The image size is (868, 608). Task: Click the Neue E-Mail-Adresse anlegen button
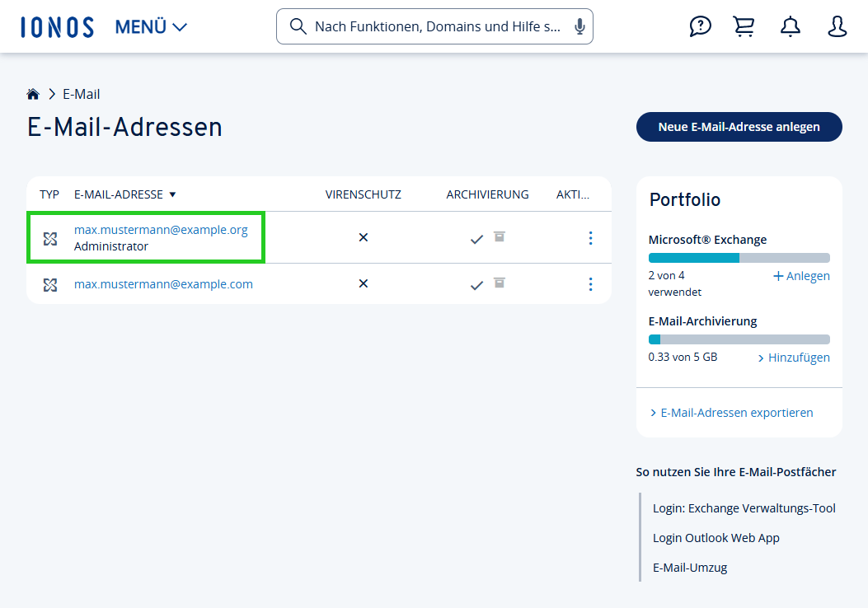[739, 127]
